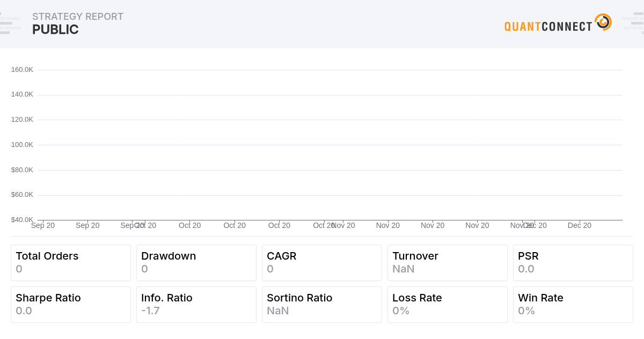The height and width of the screenshot is (339, 644).
Task: Select the 0 value under CAGR
Action: (x=270, y=269)
